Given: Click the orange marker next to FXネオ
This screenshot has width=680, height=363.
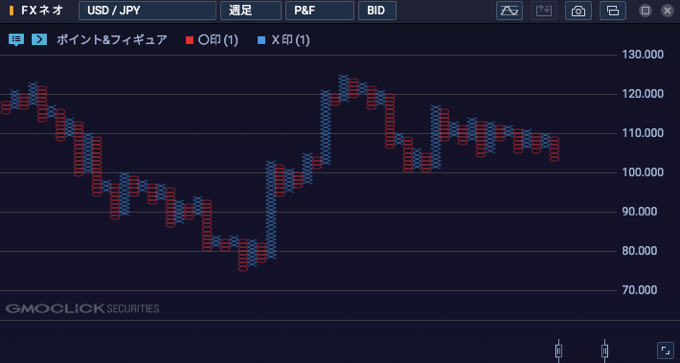Looking at the screenshot, I should click(x=11, y=10).
